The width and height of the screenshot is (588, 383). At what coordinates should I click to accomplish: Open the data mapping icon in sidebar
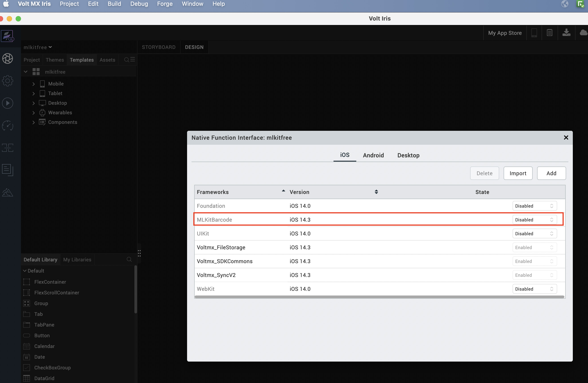tap(8, 148)
